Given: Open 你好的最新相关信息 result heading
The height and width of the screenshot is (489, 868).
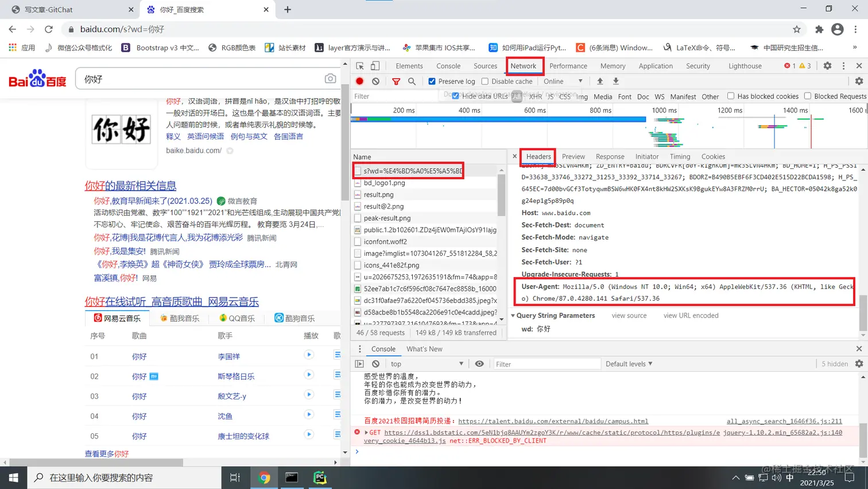Looking at the screenshot, I should click(x=130, y=186).
